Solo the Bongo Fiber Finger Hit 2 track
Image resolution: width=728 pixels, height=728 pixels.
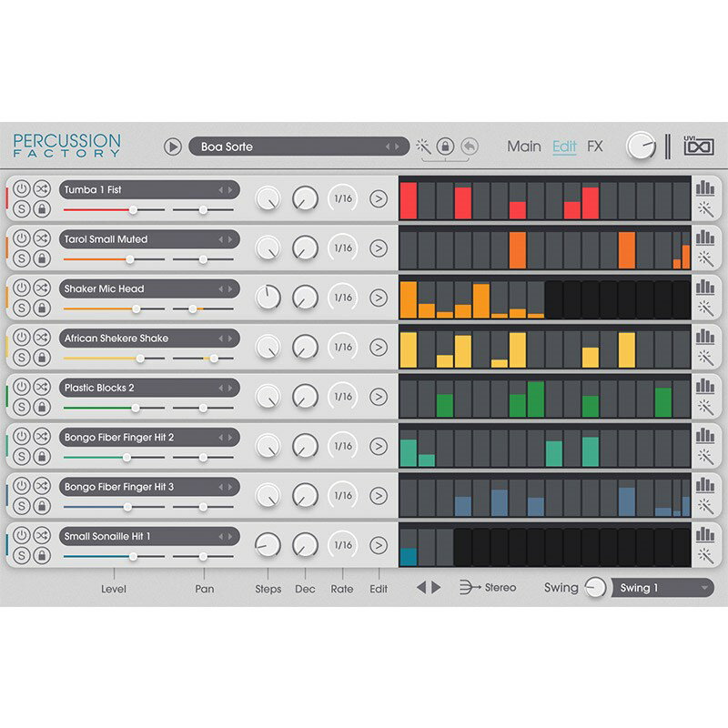pos(21,457)
